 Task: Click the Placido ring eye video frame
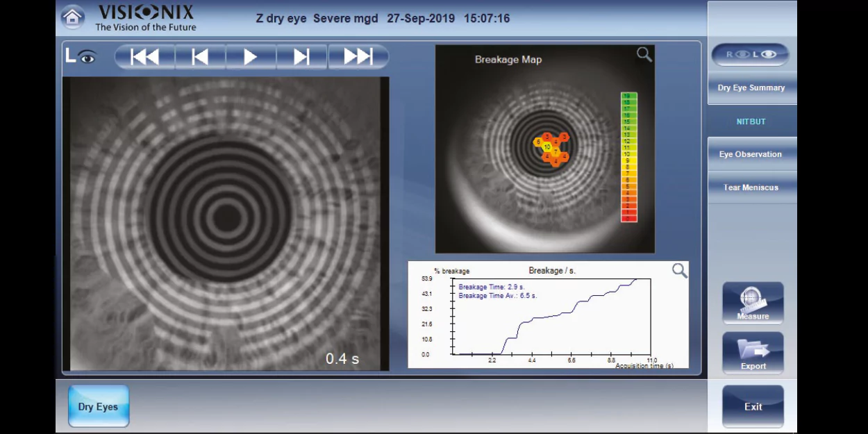pyautogui.click(x=225, y=222)
